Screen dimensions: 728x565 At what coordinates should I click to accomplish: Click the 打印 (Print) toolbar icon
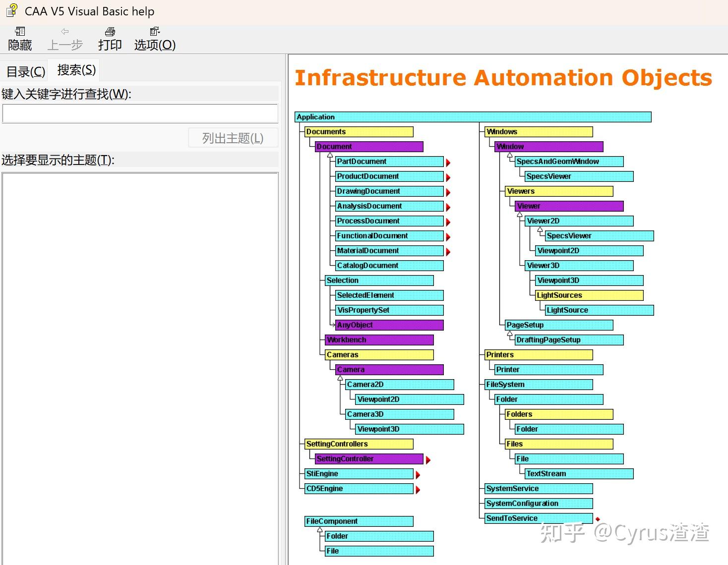click(110, 32)
